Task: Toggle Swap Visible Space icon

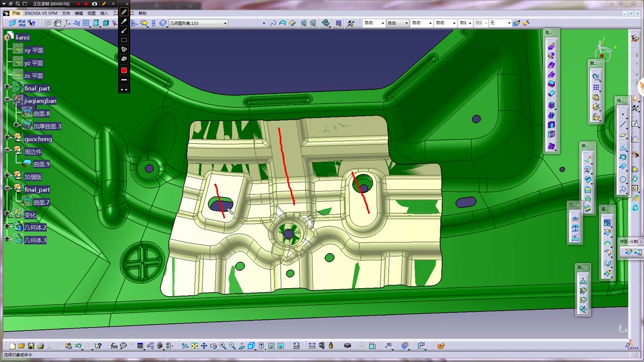Action: [281, 346]
